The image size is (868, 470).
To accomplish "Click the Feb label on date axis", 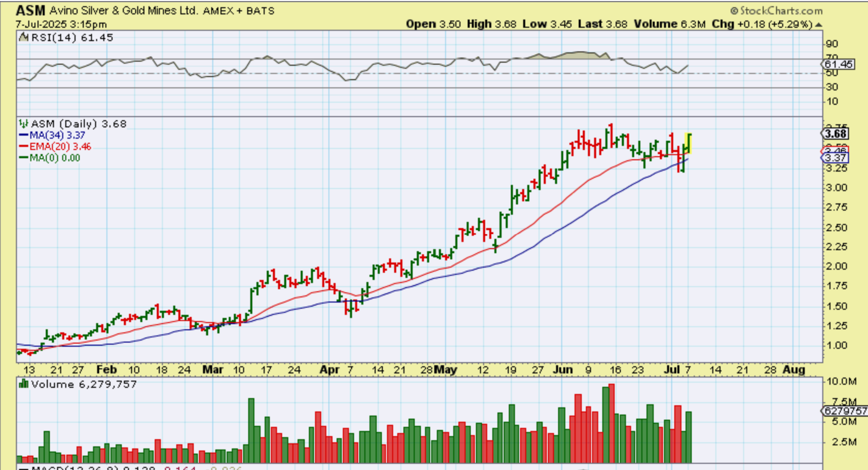I will 106,370.
